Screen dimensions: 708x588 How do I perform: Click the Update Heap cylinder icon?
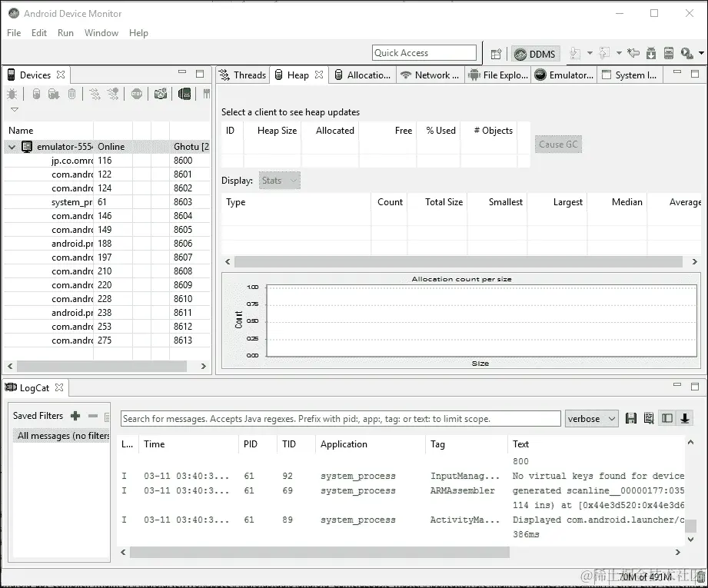[x=37, y=94]
